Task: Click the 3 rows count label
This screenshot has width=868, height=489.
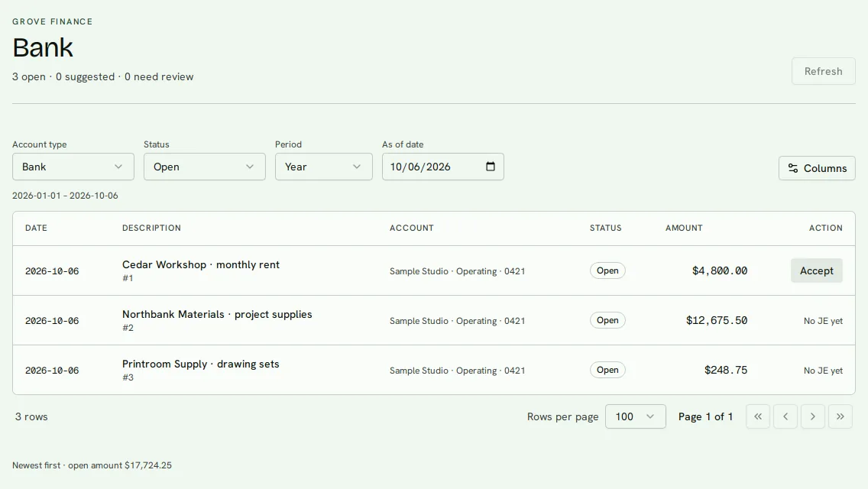Action: click(31, 416)
